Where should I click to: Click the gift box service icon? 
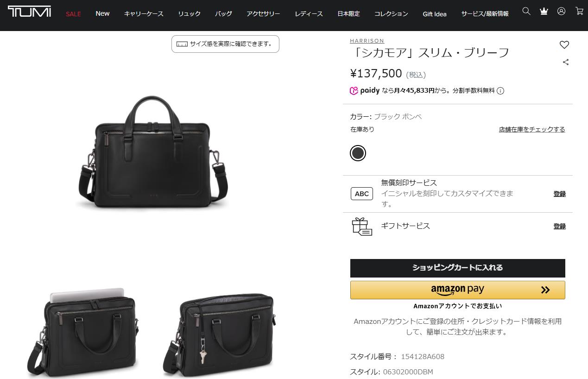[x=362, y=227]
